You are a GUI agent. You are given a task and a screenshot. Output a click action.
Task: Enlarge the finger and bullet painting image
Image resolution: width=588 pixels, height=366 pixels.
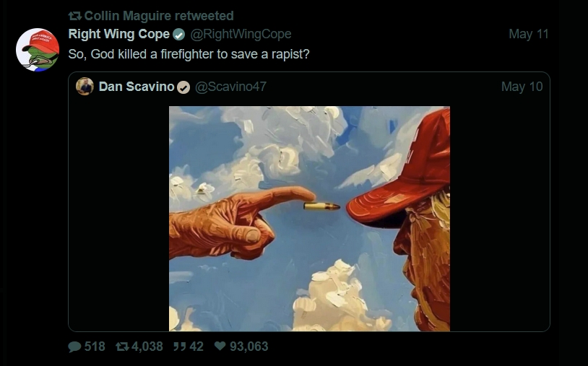309,219
